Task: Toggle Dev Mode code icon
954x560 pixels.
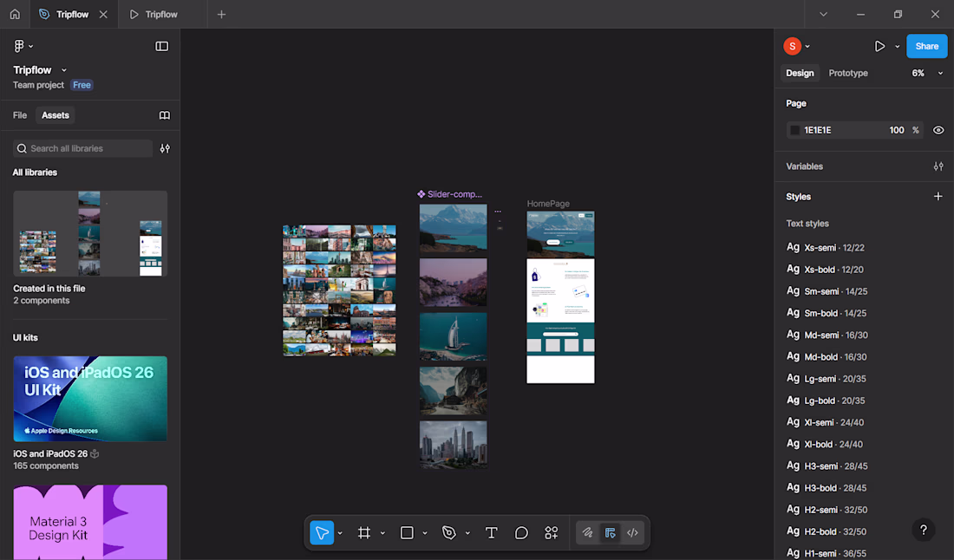Action: coord(633,532)
